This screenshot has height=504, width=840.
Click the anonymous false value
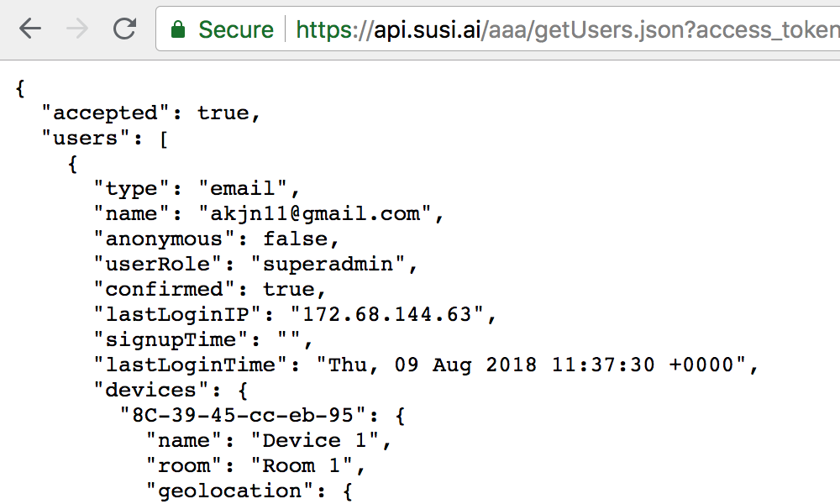[x=295, y=239]
